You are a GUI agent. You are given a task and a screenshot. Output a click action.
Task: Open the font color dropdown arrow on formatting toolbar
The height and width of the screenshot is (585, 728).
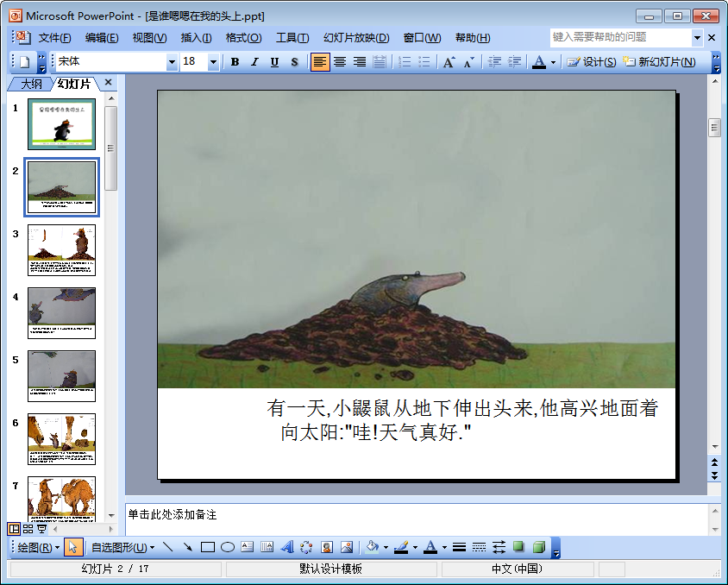click(x=553, y=62)
